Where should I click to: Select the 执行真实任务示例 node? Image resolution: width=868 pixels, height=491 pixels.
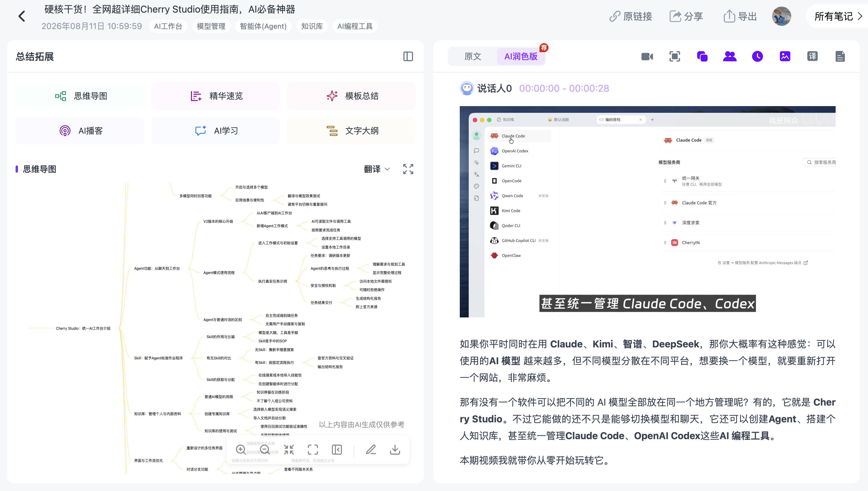coord(272,281)
